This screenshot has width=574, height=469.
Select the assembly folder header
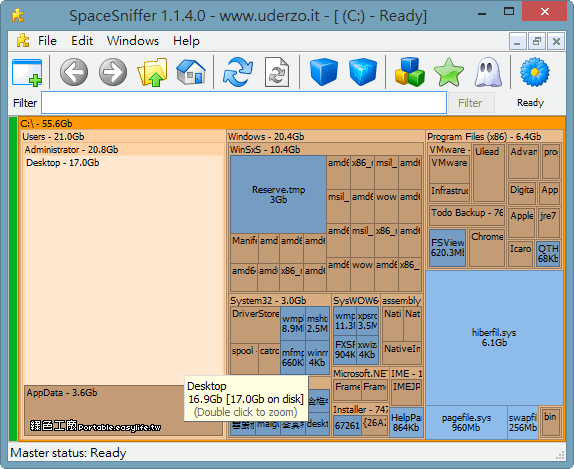(402, 301)
